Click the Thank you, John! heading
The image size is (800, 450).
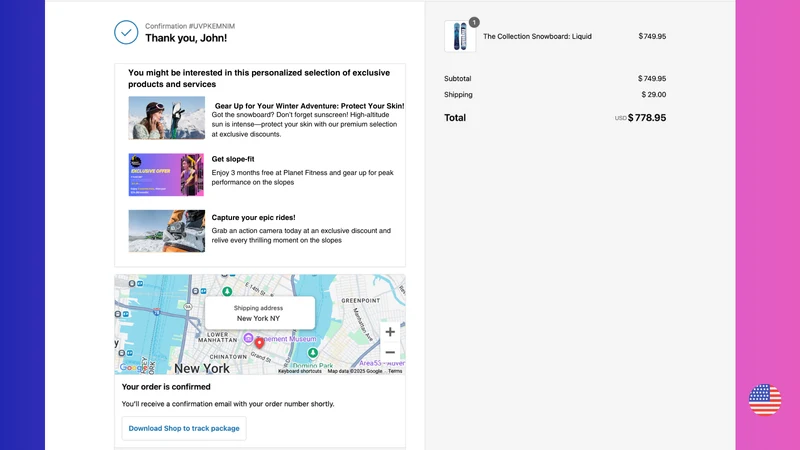click(186, 38)
